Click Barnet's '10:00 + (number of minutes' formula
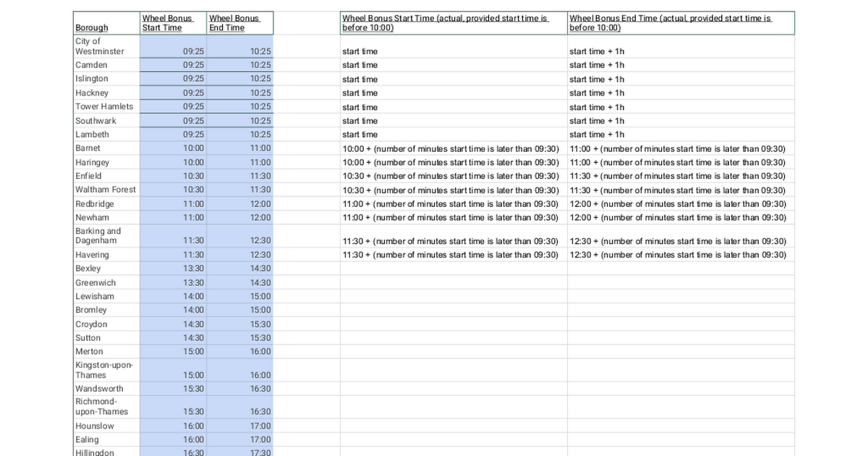Viewport: 868px width, 456px height. [x=454, y=148]
